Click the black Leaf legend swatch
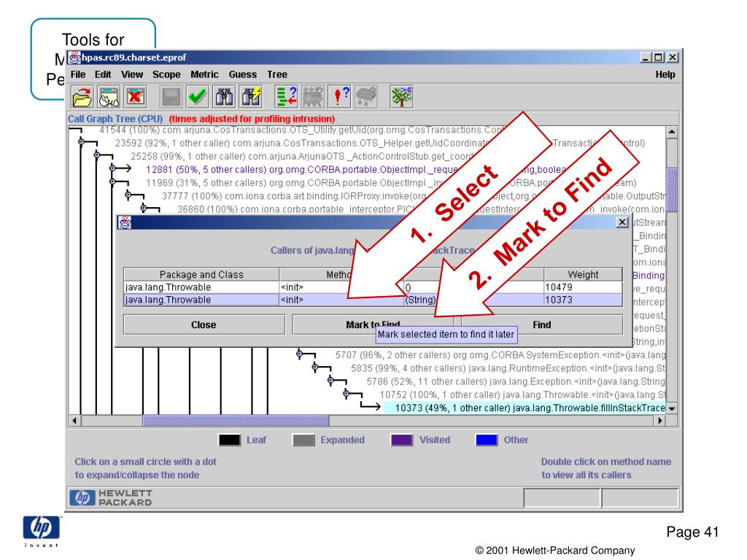The image size is (747, 560). (x=230, y=440)
